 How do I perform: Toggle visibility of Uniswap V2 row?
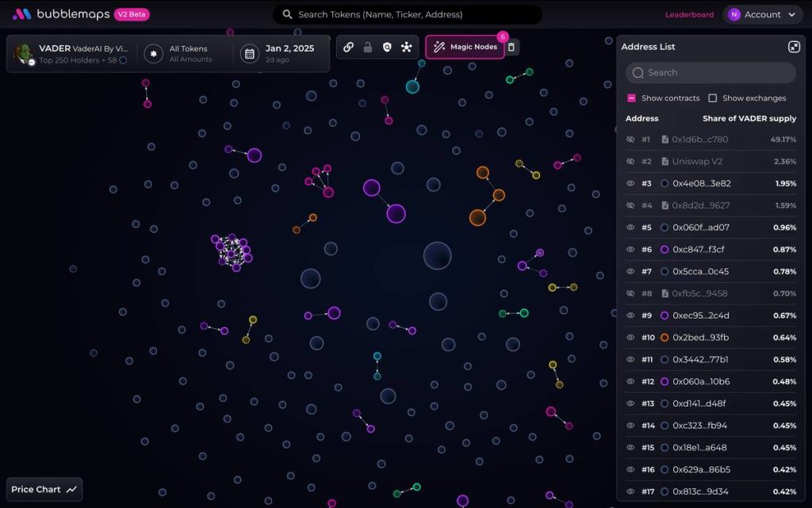630,162
